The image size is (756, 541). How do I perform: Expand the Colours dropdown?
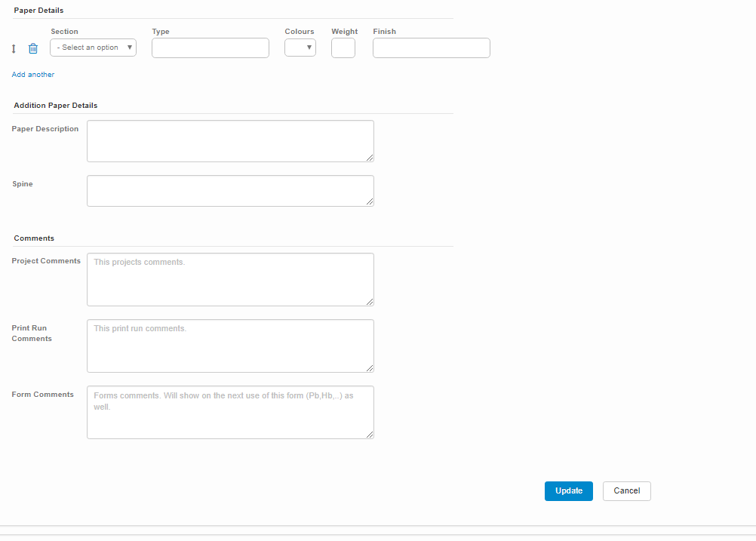tap(300, 48)
